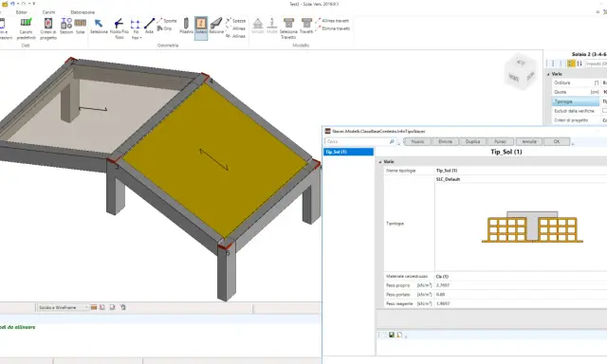Click the undo arrow in title bar
Screen dimensions: 607x364
pos(12,4)
